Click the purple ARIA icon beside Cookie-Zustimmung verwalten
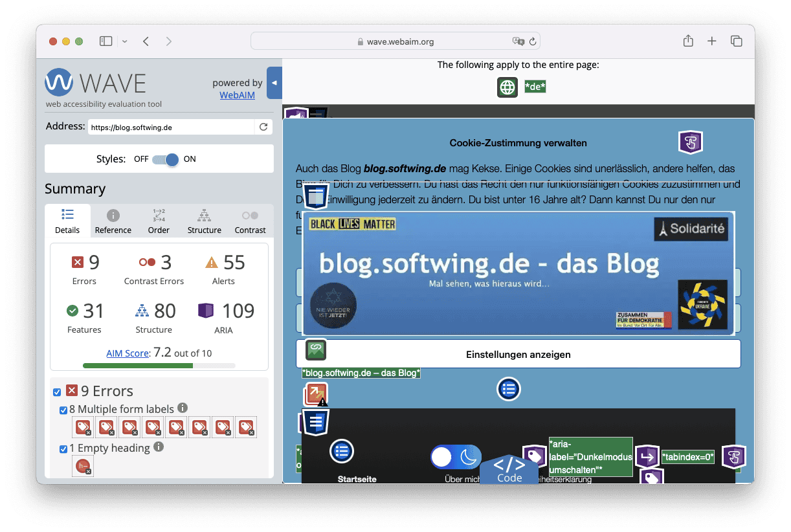Viewport: 791px width, 532px height. point(691,142)
